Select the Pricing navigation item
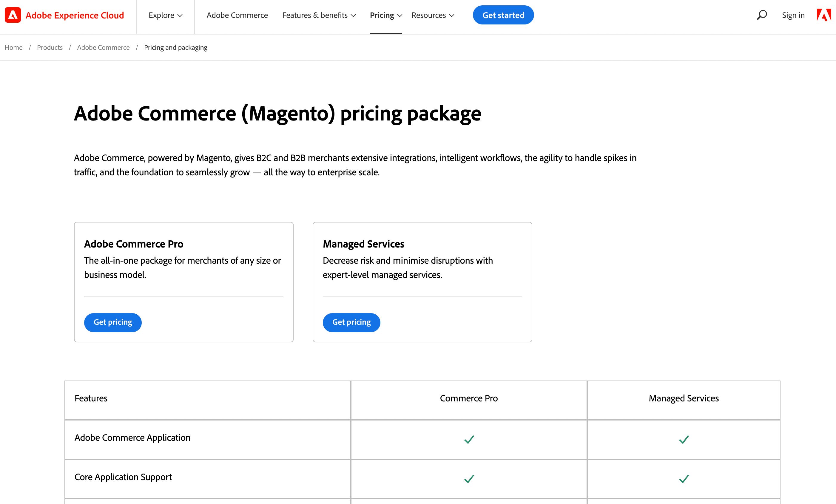The image size is (836, 504). click(382, 15)
